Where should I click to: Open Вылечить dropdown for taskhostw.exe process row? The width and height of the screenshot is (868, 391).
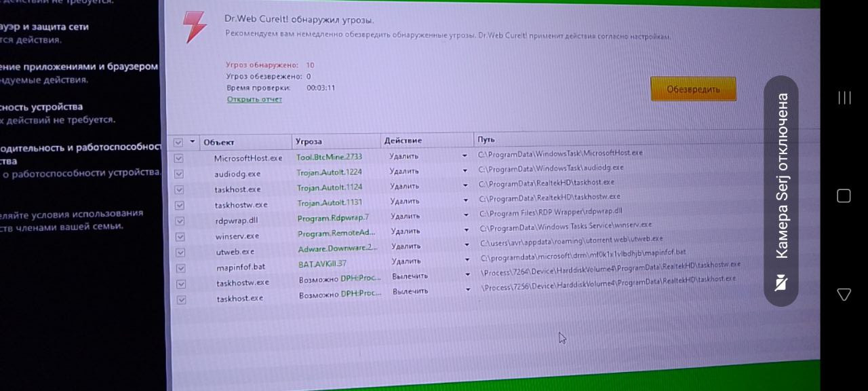pos(469,275)
